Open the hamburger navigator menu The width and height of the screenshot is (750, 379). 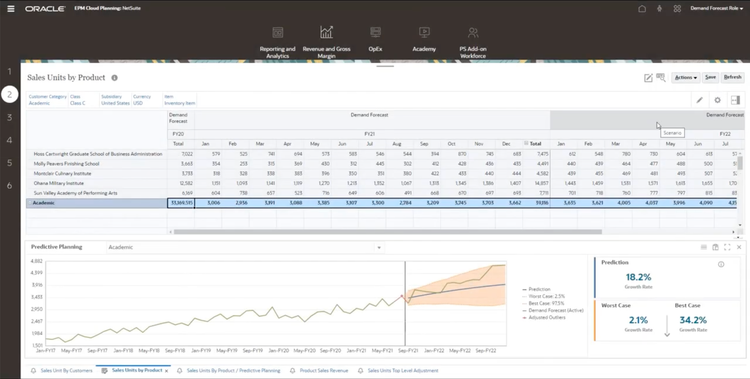click(11, 9)
